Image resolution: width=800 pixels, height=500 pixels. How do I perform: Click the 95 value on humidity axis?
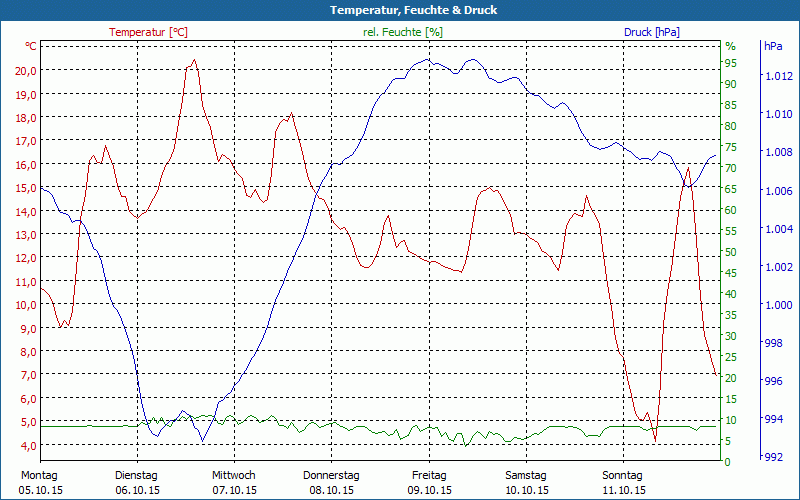tap(731, 63)
